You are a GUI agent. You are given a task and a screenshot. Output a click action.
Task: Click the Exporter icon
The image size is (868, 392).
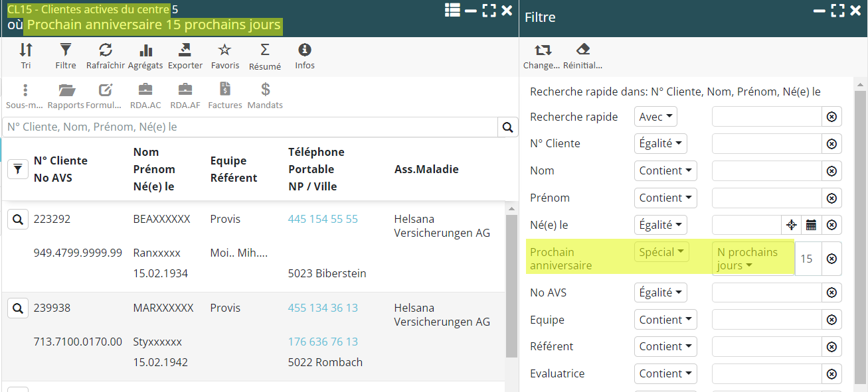click(x=185, y=50)
